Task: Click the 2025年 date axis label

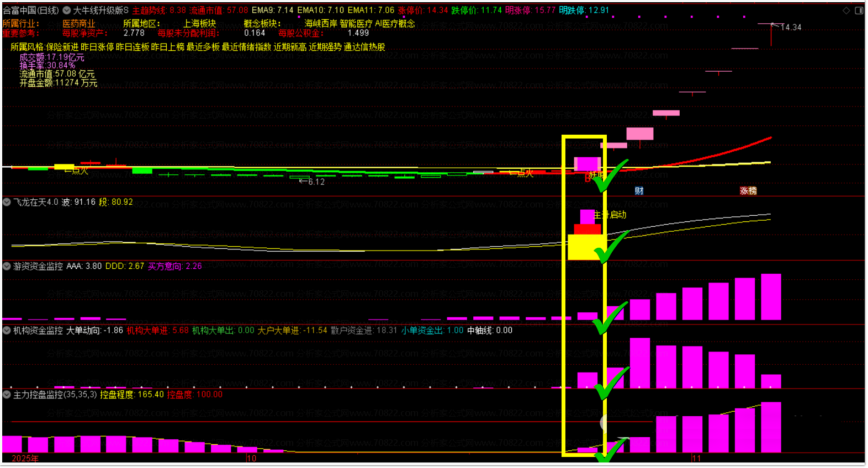Action: pos(25,458)
